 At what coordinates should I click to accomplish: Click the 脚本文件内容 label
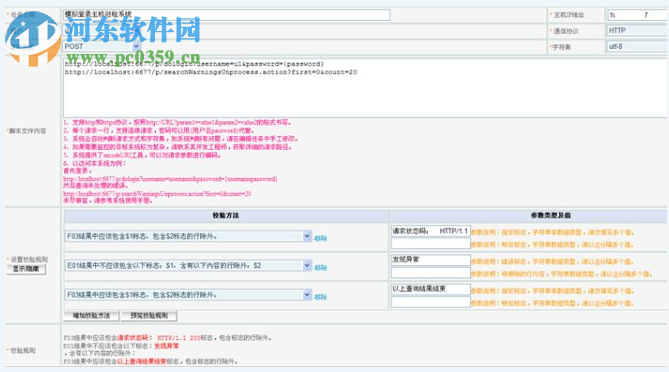tap(28, 131)
